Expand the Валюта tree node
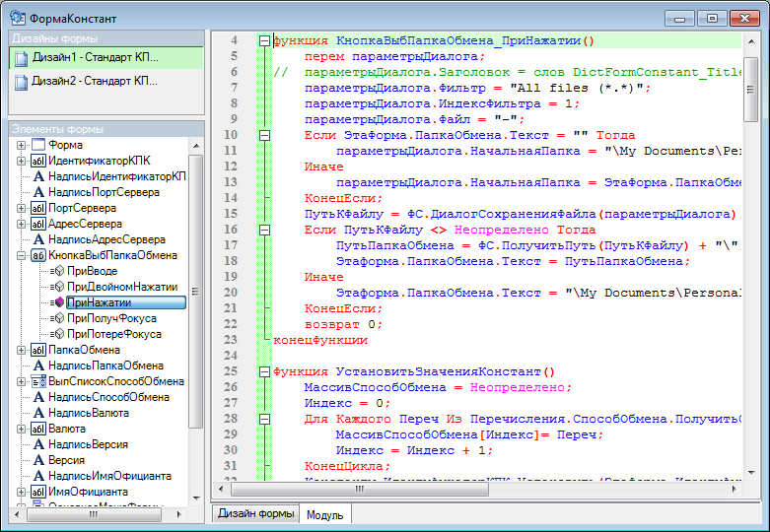The width and height of the screenshot is (770, 532). tap(21, 429)
